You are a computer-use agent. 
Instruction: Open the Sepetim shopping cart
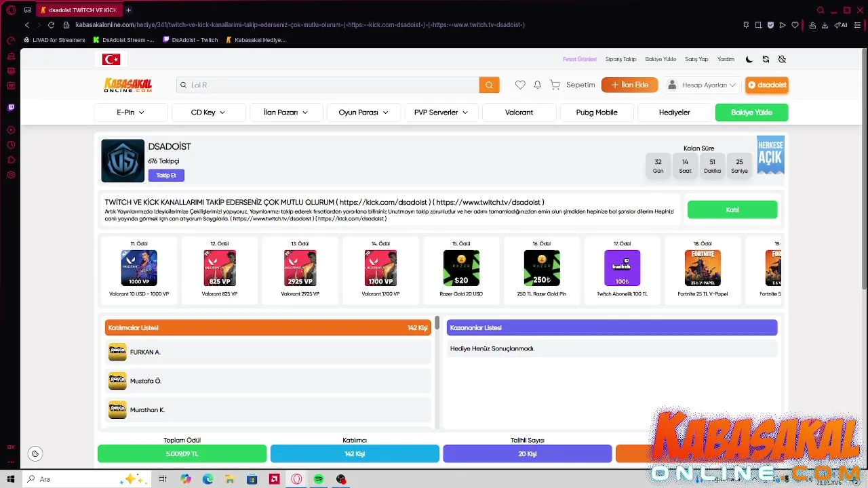tap(572, 85)
